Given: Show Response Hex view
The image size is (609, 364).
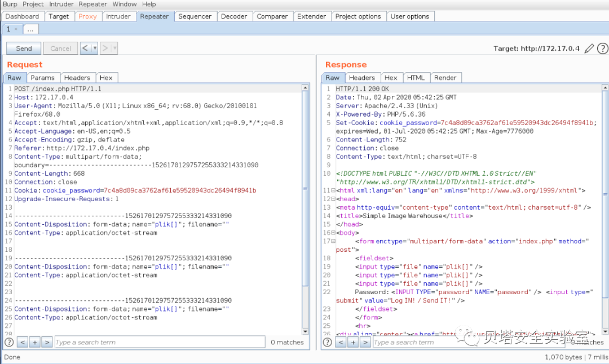Looking at the screenshot, I should tap(391, 78).
